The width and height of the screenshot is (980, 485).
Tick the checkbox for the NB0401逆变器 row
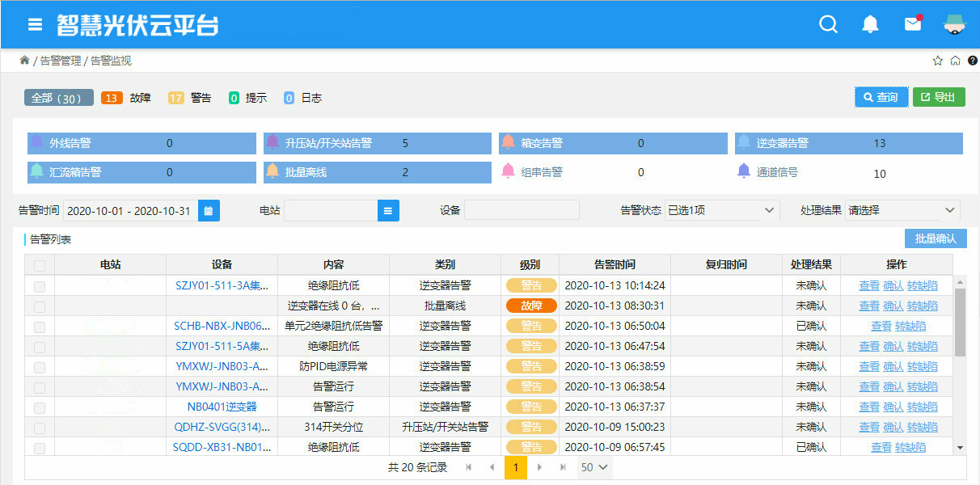pyautogui.click(x=39, y=406)
